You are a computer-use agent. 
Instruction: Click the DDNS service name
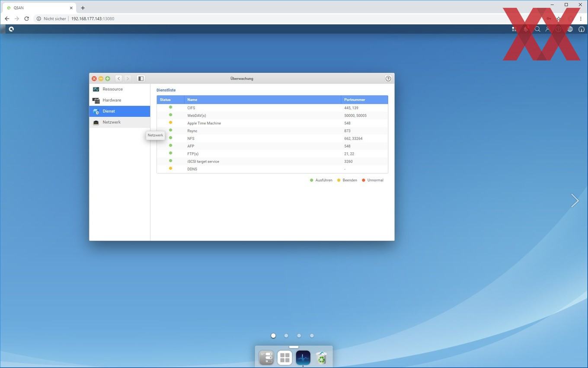[192, 169]
